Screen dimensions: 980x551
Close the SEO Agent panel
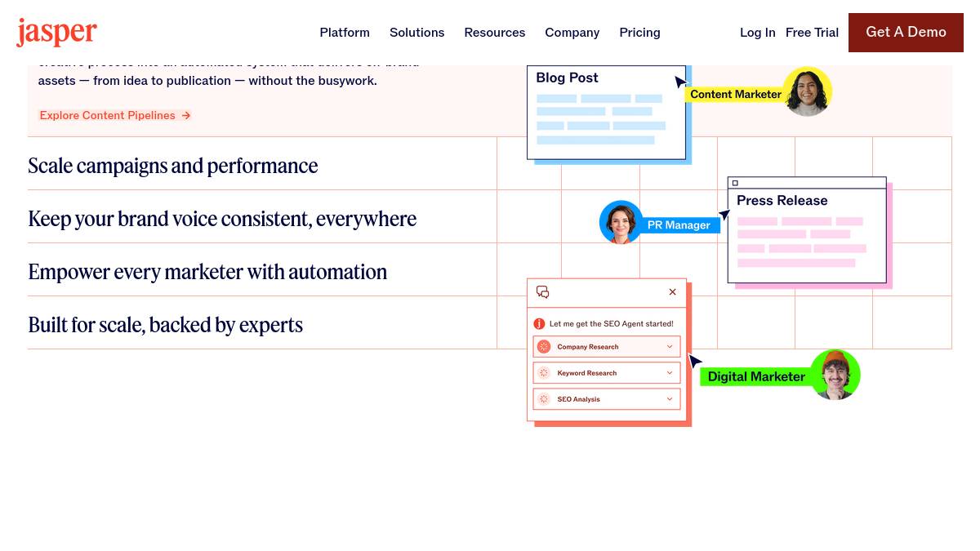tap(672, 292)
